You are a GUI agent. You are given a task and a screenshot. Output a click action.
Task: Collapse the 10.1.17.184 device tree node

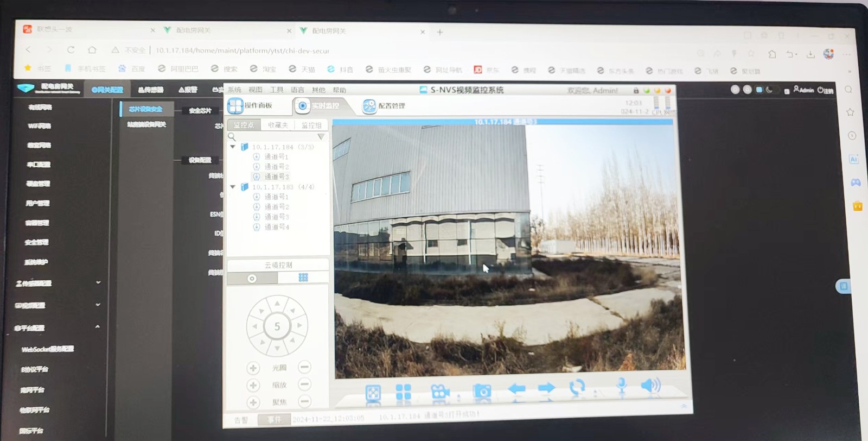233,147
